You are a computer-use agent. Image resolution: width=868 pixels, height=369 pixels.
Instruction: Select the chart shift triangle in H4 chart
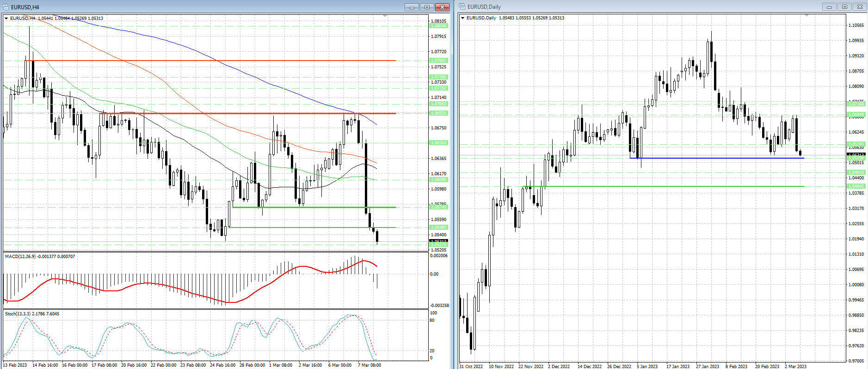385,16
